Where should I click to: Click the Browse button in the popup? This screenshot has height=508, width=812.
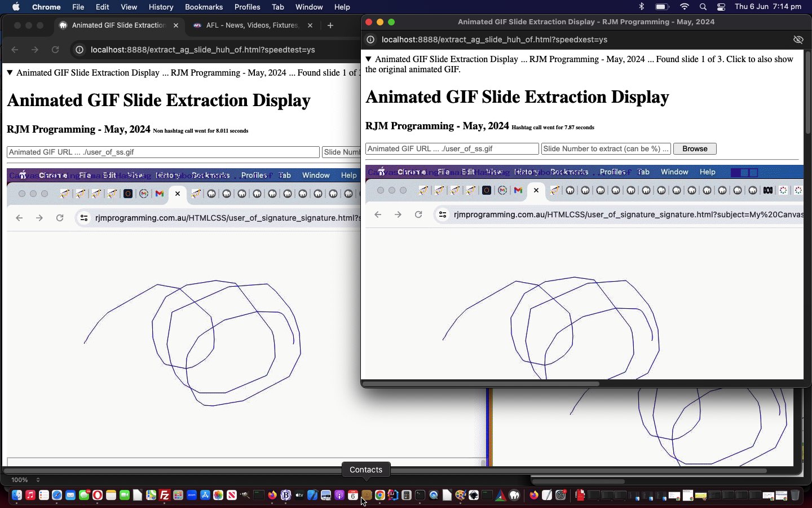(x=695, y=148)
